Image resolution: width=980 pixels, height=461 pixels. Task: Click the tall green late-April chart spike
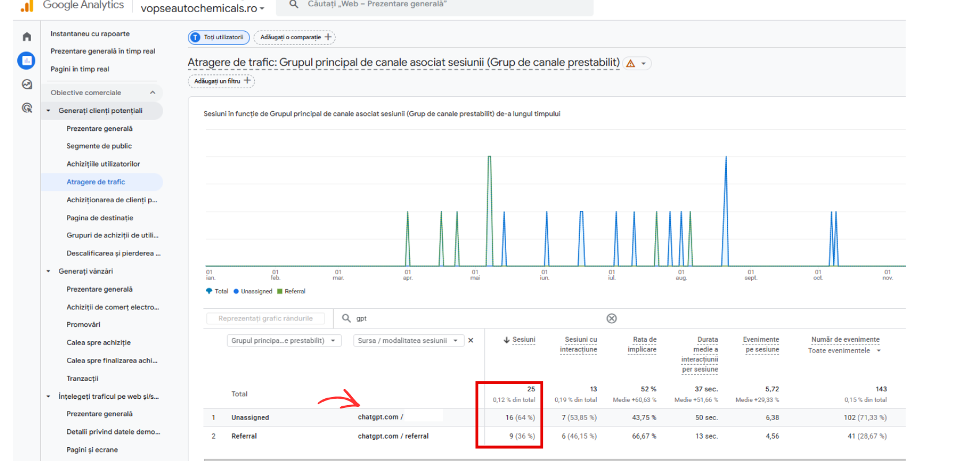point(489,211)
